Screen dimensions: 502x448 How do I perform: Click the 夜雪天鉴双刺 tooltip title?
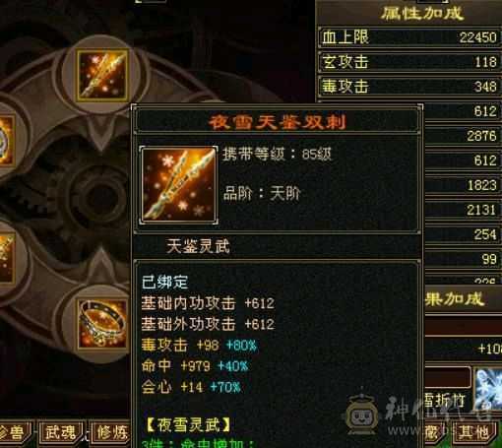[278, 122]
